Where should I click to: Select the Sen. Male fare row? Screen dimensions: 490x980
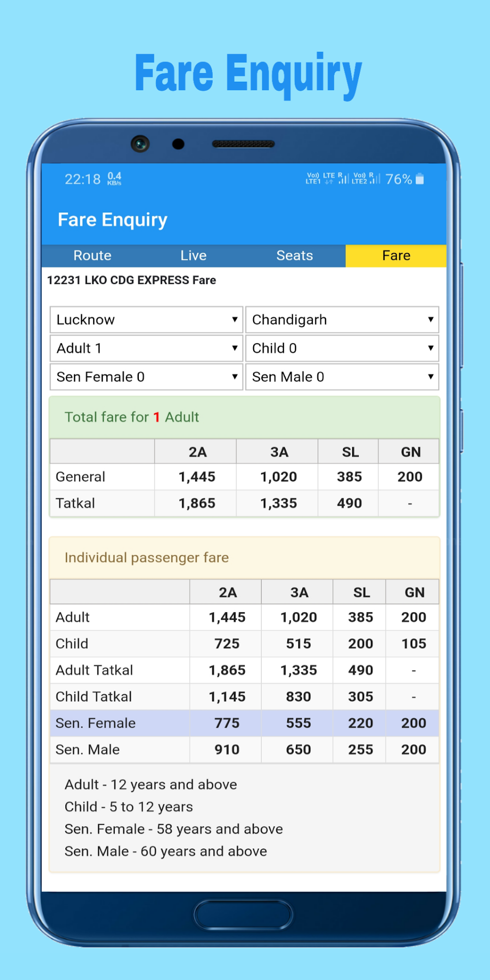click(x=244, y=749)
